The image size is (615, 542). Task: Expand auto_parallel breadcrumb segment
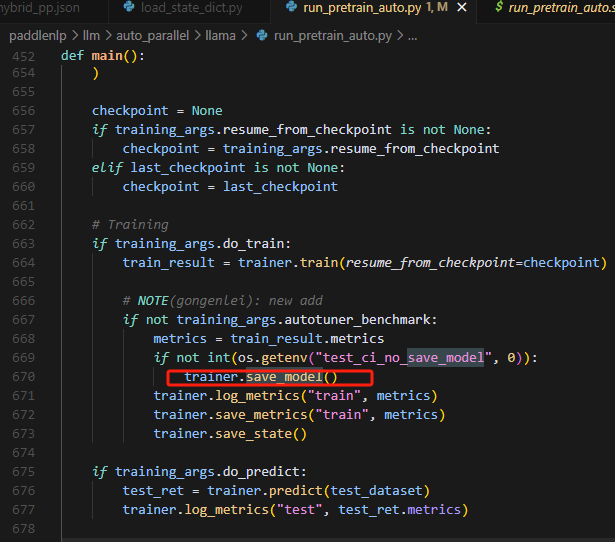click(x=152, y=36)
